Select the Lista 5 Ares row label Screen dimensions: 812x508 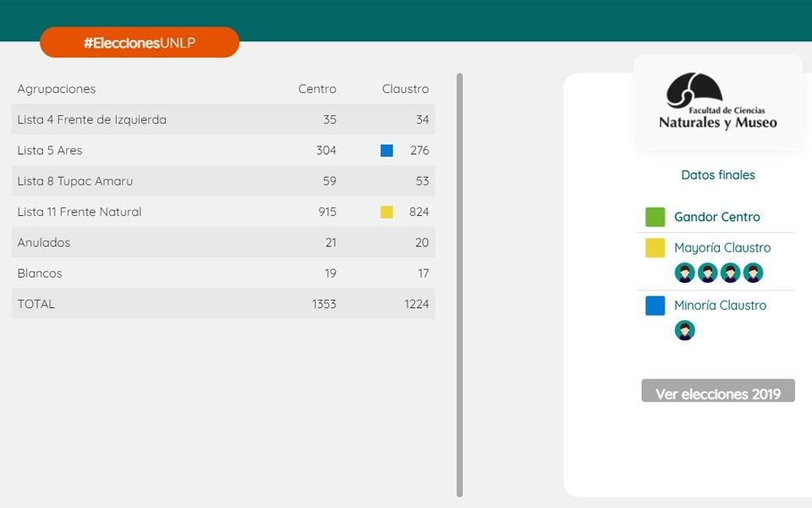coord(50,151)
